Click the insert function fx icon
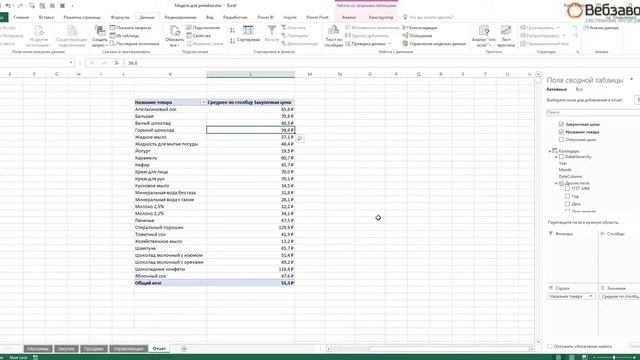Viewport: 640px width, 360px height. 116,63
